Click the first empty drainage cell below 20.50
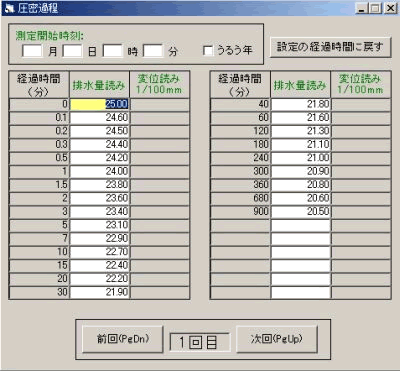Image resolution: width=400 pixels, height=371 pixels. tap(301, 225)
